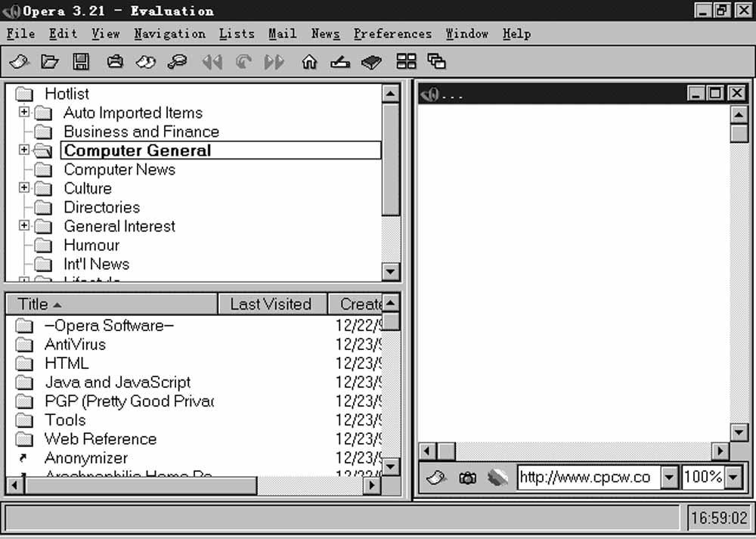Open the News menu

coord(325,34)
